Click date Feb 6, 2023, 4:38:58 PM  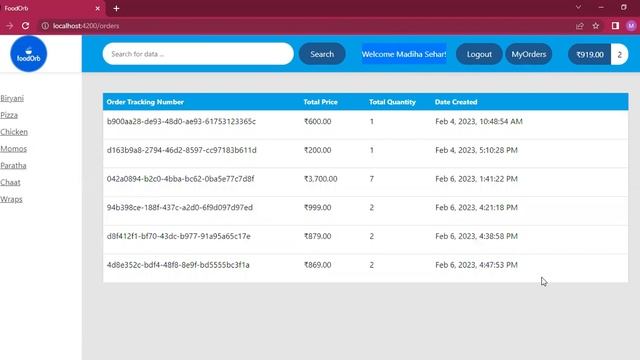click(x=476, y=236)
